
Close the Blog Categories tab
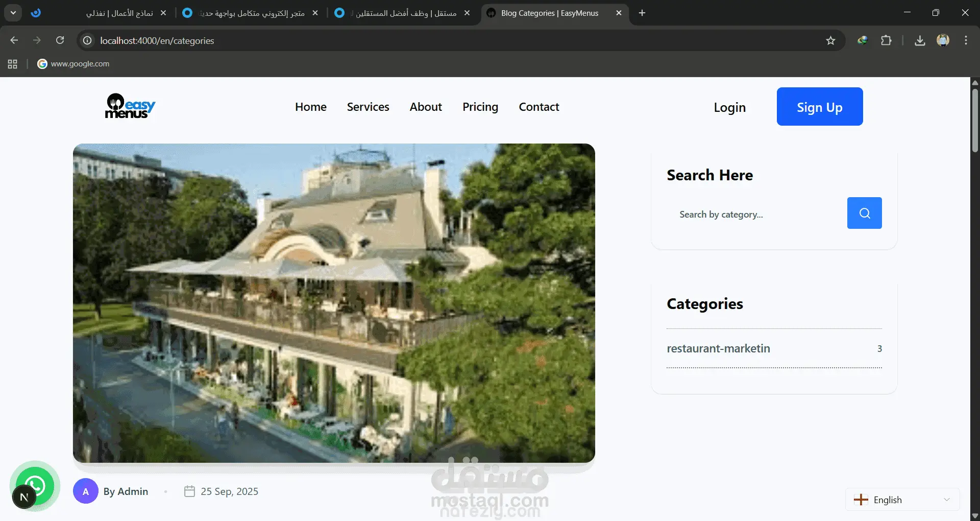pyautogui.click(x=619, y=13)
